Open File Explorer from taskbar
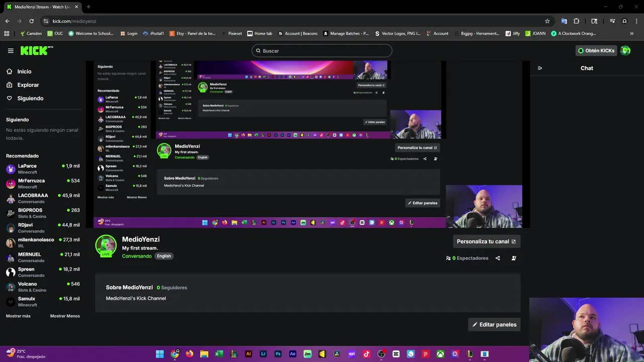 [x=204, y=354]
